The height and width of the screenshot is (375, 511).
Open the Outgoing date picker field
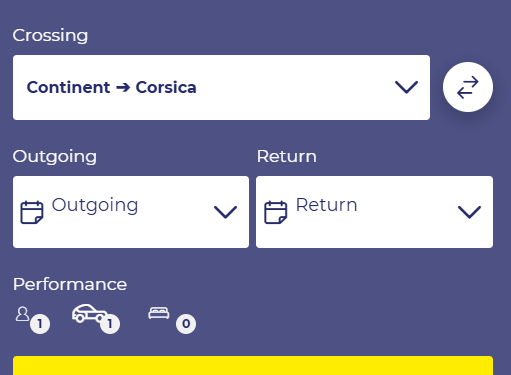pyautogui.click(x=131, y=212)
